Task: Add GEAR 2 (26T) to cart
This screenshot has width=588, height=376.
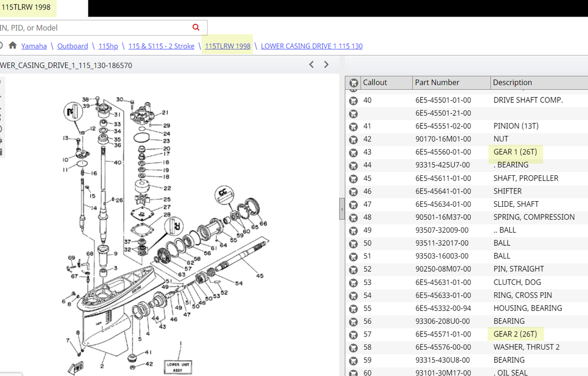Action: [x=353, y=335]
